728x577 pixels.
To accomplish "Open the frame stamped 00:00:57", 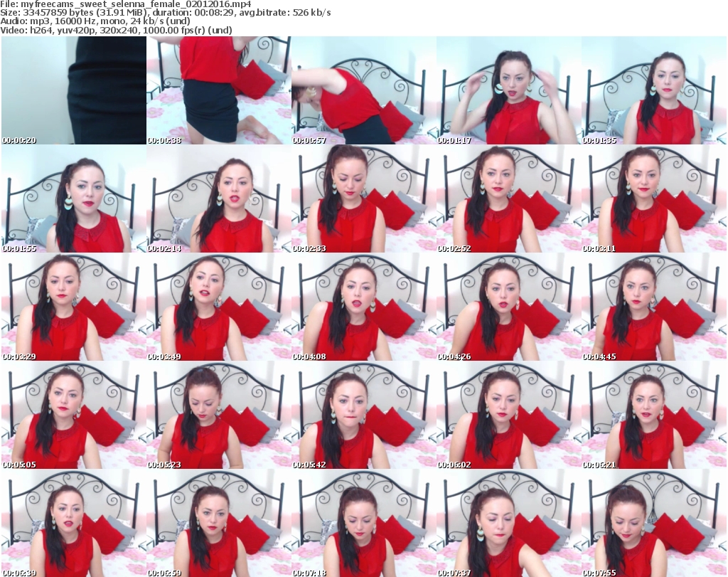I will point(364,90).
